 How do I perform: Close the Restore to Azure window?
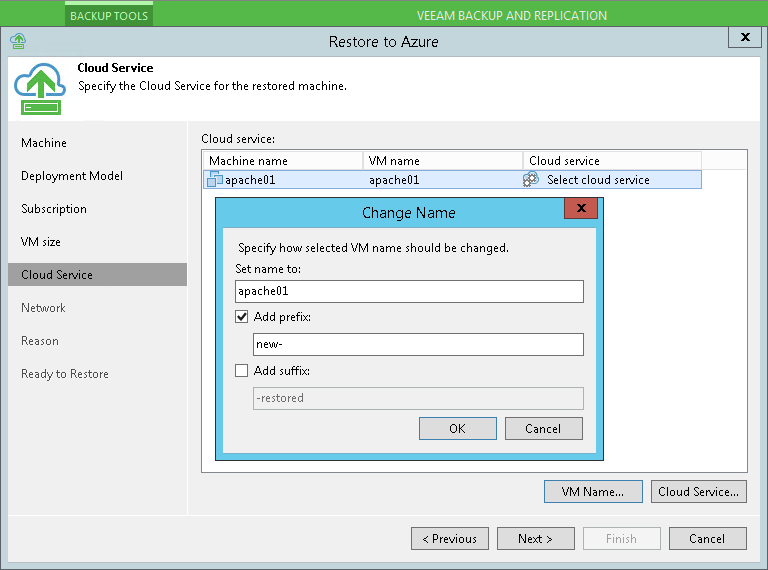(745, 37)
